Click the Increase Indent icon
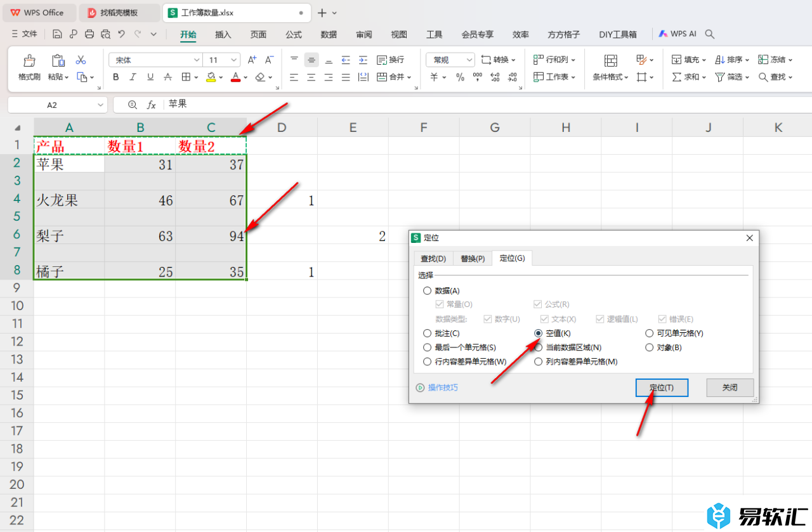The image size is (812, 532). 363,60
